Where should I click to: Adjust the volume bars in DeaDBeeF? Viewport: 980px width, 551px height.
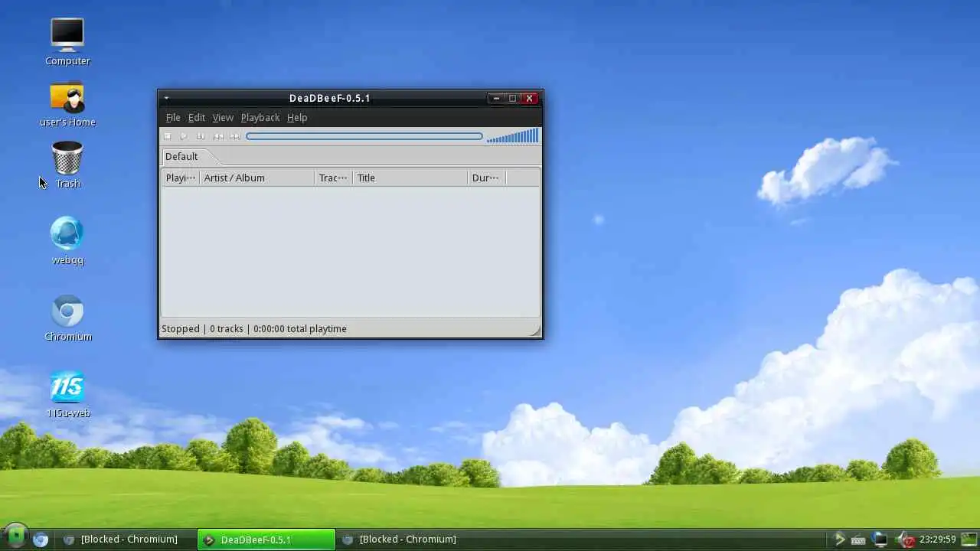click(x=513, y=136)
